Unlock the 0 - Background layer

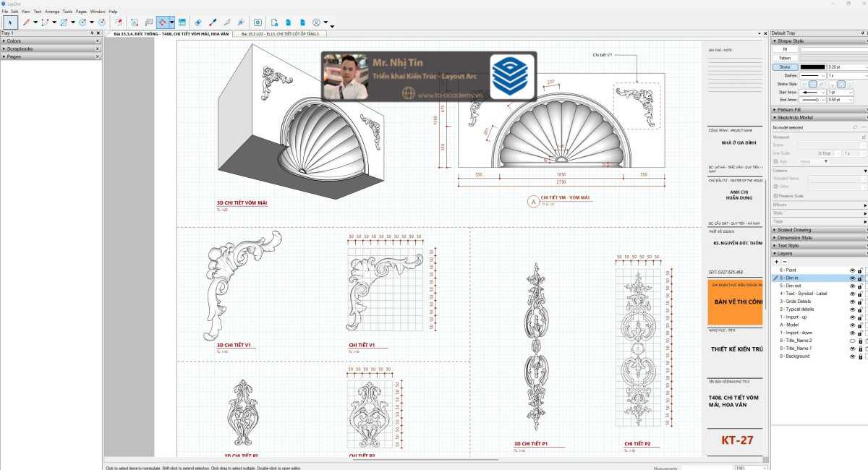860,356
